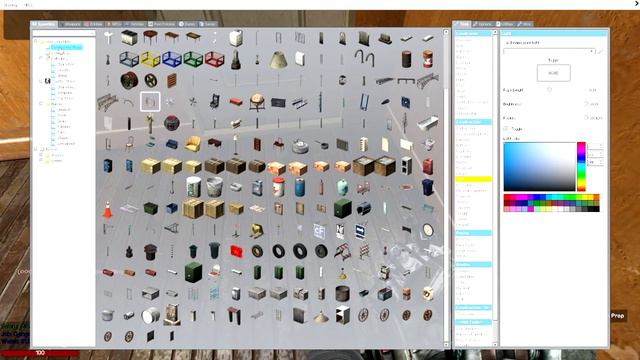The width and height of the screenshot is (640, 360).
Task: Open the Dupes tab
Action: (187, 24)
